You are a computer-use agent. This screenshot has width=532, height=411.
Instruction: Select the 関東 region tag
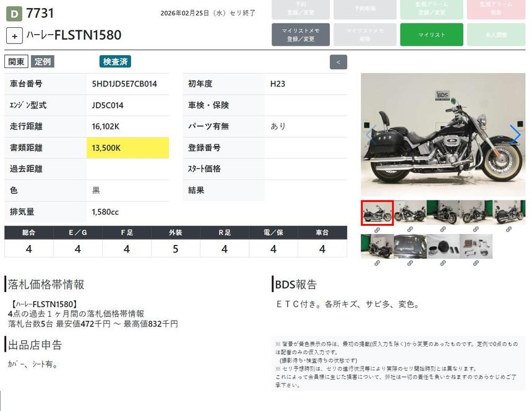[16, 62]
